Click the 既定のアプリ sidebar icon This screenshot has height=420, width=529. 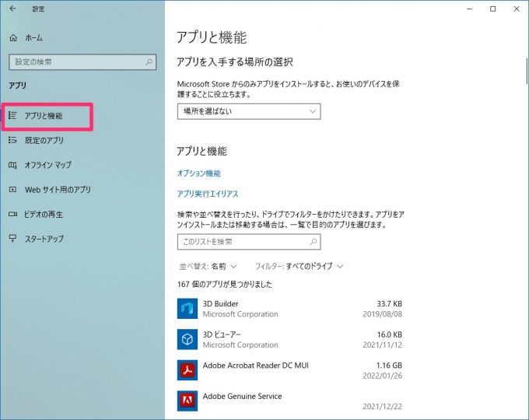click(x=12, y=140)
